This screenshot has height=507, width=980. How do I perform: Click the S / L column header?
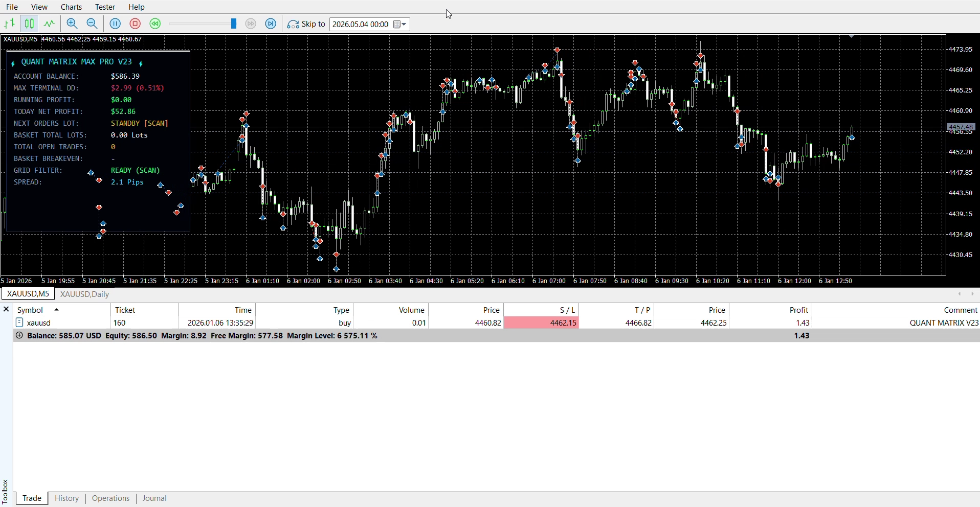[542, 310]
